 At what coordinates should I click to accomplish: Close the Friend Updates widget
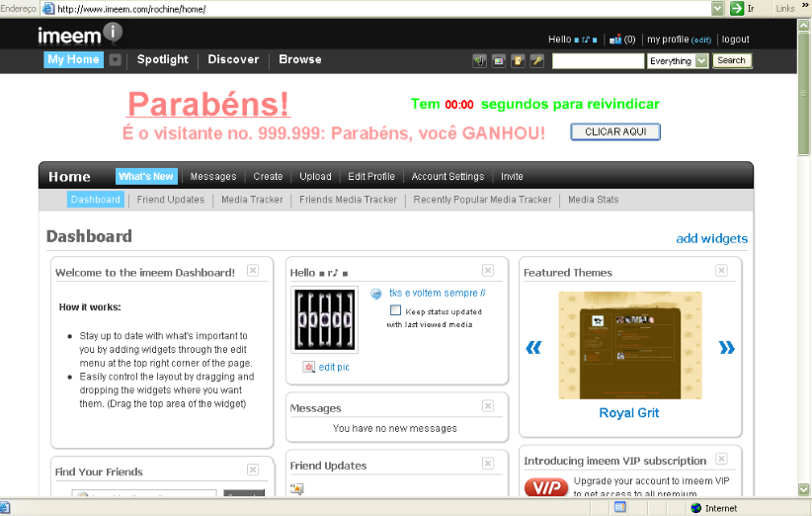pos(488,464)
